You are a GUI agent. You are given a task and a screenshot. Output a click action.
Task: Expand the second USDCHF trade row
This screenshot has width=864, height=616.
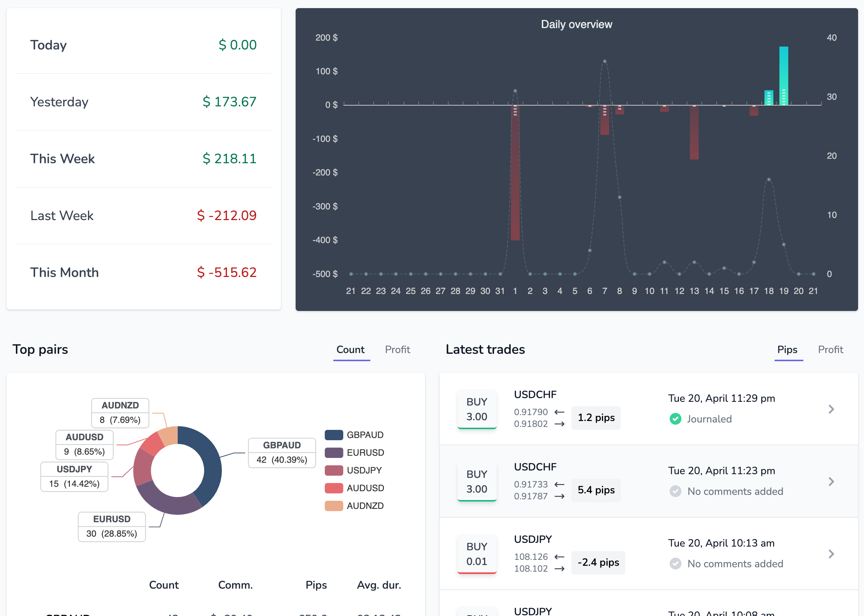[831, 481]
